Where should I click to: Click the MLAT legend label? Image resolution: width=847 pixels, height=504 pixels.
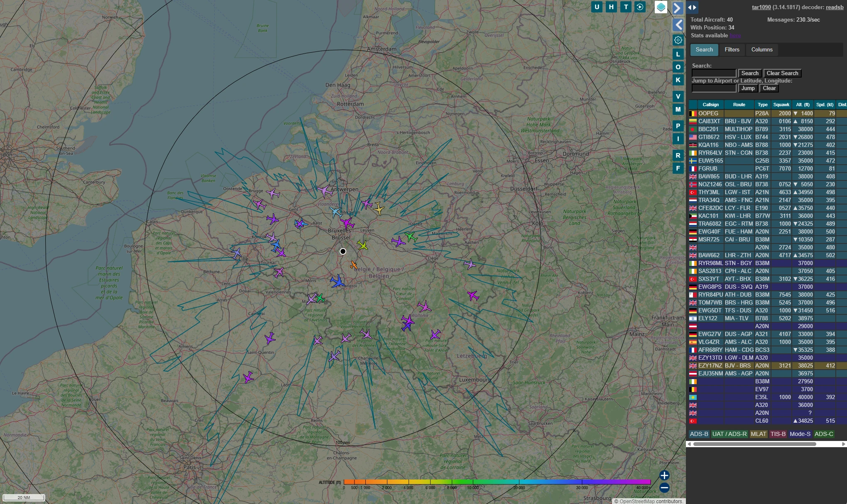(758, 434)
